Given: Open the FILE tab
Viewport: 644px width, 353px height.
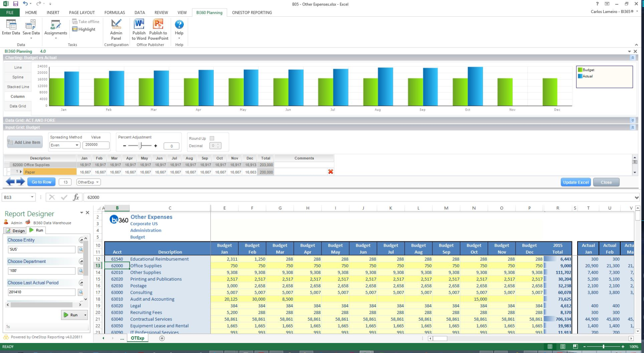Looking at the screenshot, I should pos(10,12).
